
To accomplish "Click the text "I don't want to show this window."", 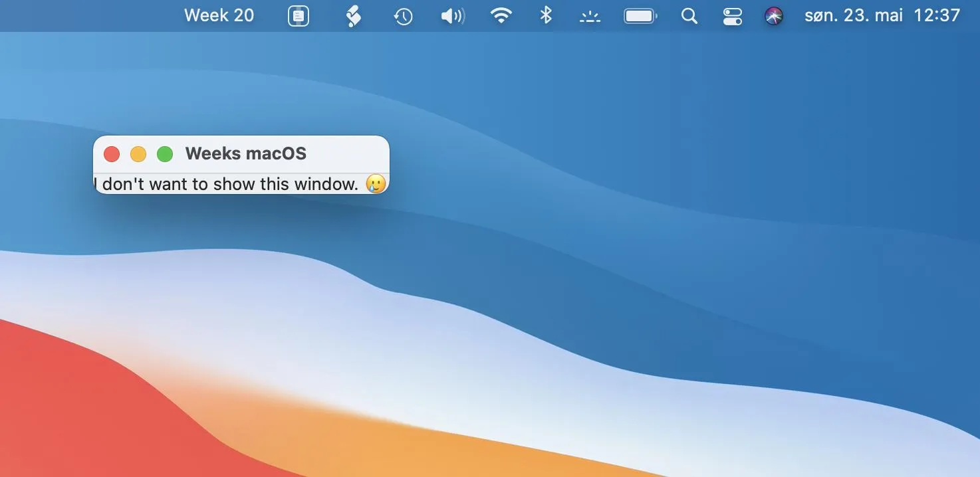I will (x=226, y=184).
